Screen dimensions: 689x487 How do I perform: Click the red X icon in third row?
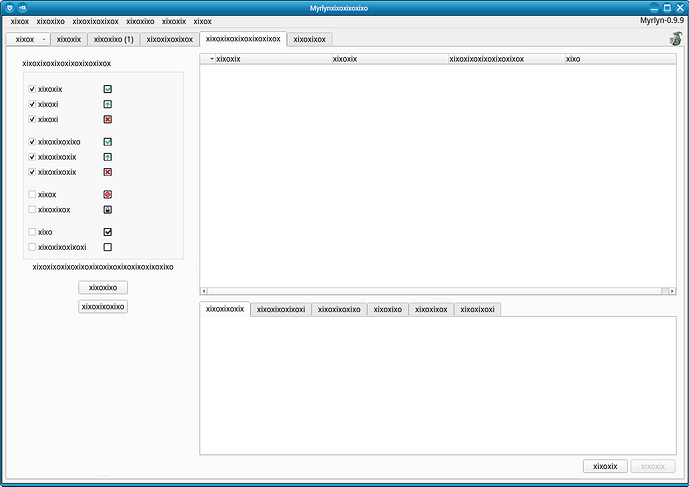[107, 119]
